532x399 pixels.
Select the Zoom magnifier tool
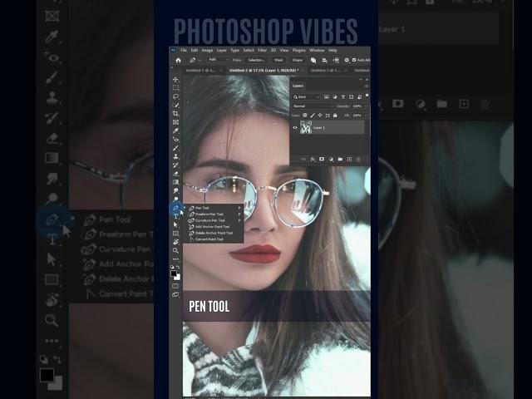[x=175, y=250]
